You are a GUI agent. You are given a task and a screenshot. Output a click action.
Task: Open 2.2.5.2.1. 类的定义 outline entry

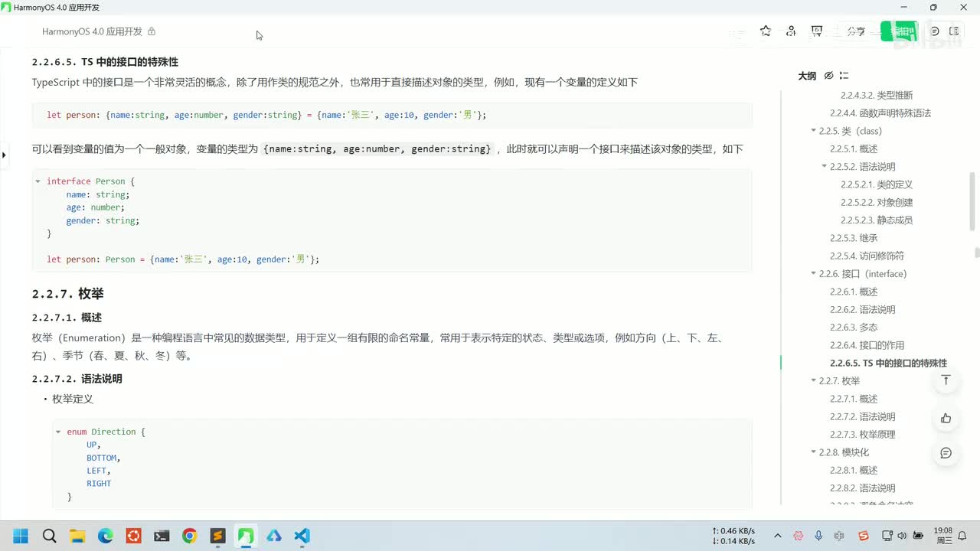877,184
